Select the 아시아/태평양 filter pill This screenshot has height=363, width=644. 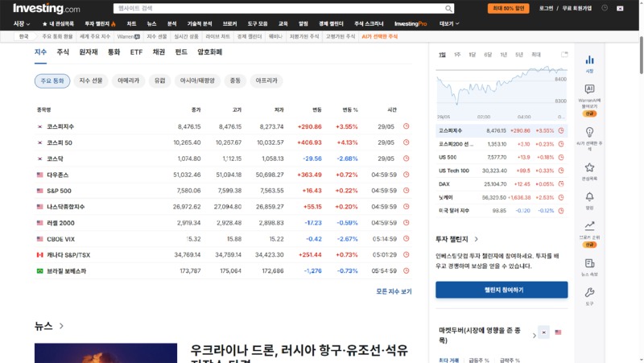197,81
